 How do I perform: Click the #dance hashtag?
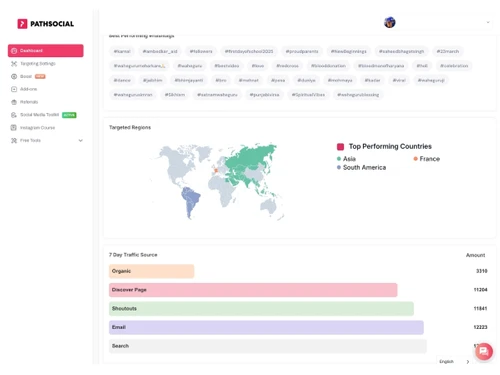122,80
